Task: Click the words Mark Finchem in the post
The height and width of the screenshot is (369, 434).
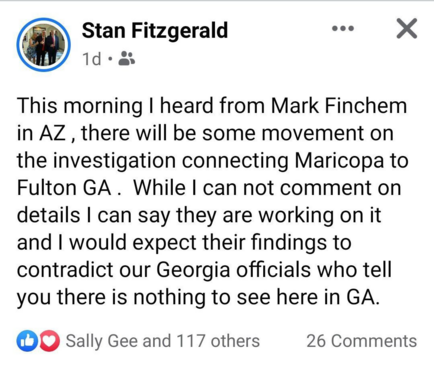Action: [339, 106]
